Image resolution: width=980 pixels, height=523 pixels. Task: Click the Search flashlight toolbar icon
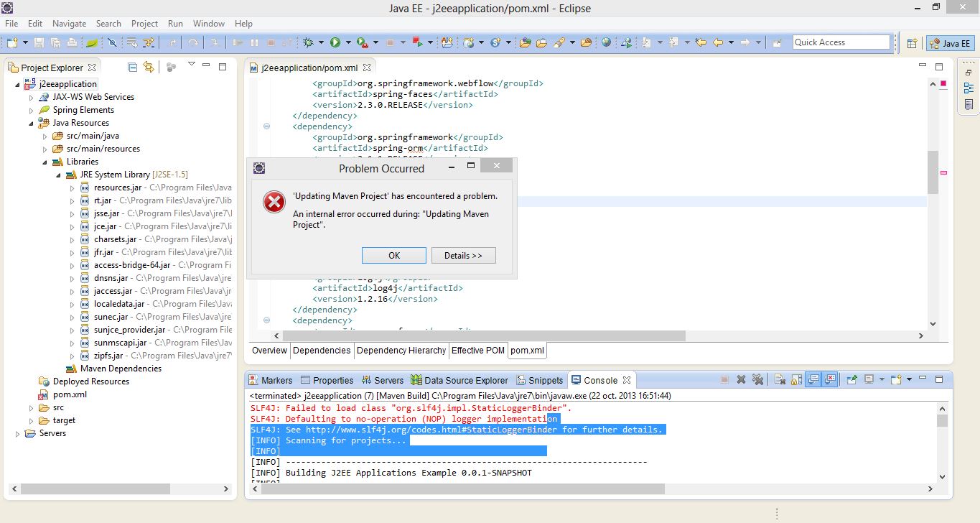coord(558,42)
